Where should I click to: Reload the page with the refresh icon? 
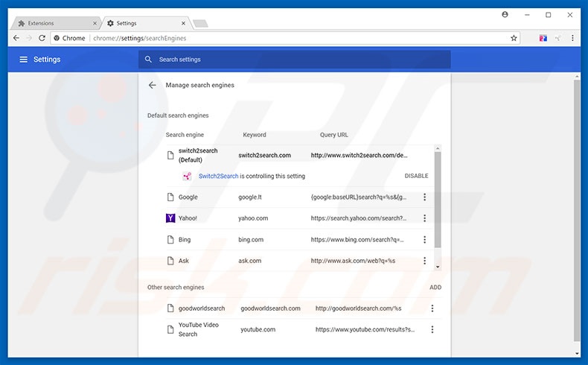coord(42,38)
